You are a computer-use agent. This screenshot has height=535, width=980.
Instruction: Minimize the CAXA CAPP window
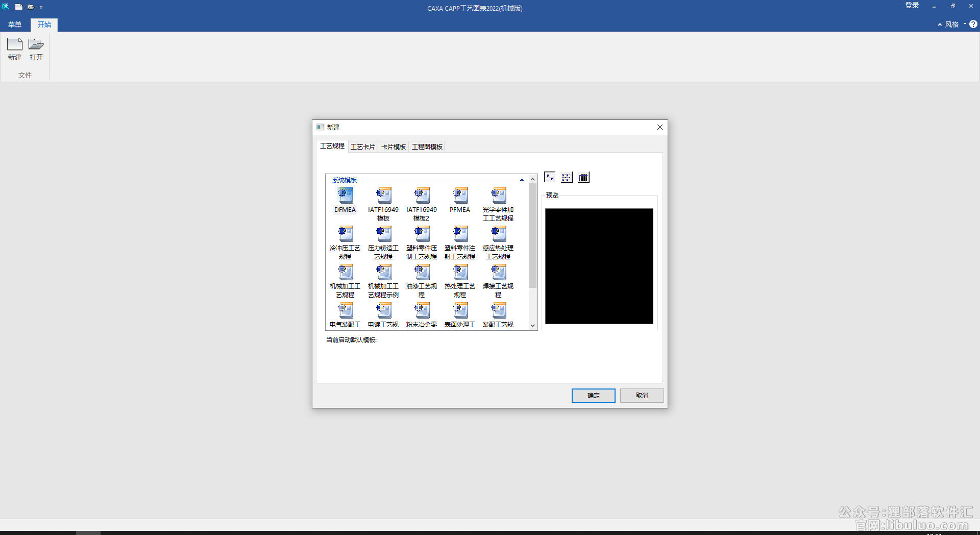pyautogui.click(x=934, y=7)
